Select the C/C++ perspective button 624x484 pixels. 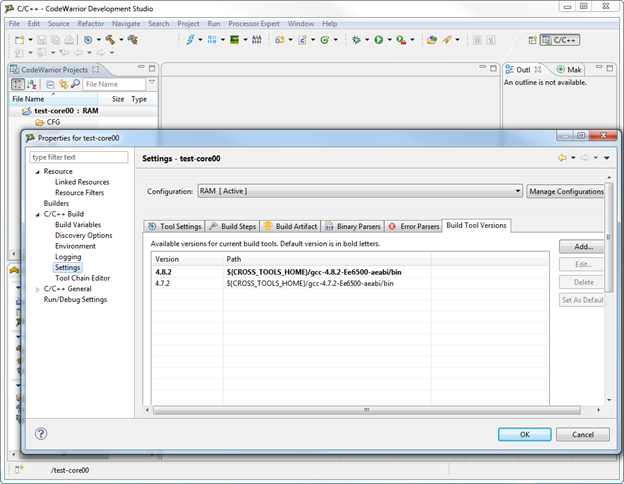[560, 40]
